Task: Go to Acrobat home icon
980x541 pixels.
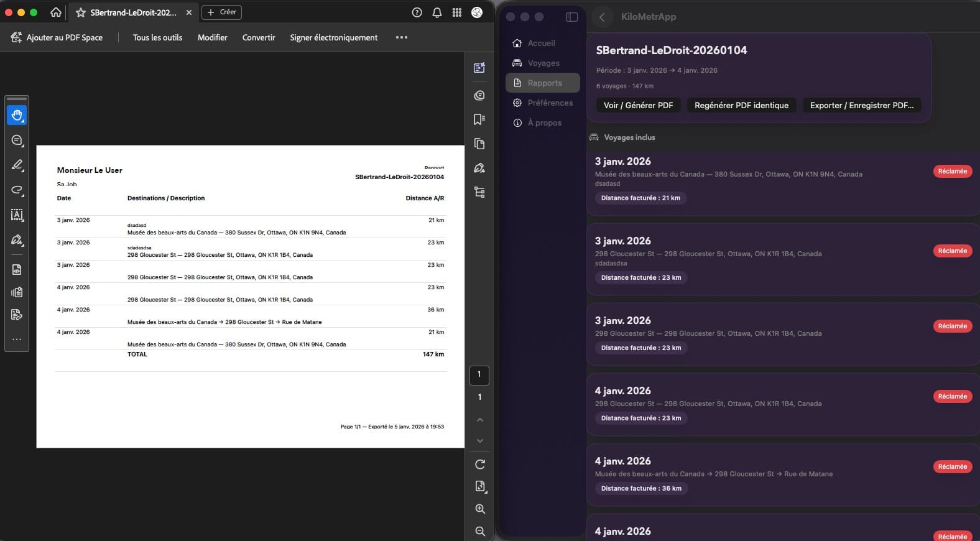Action: (56, 12)
